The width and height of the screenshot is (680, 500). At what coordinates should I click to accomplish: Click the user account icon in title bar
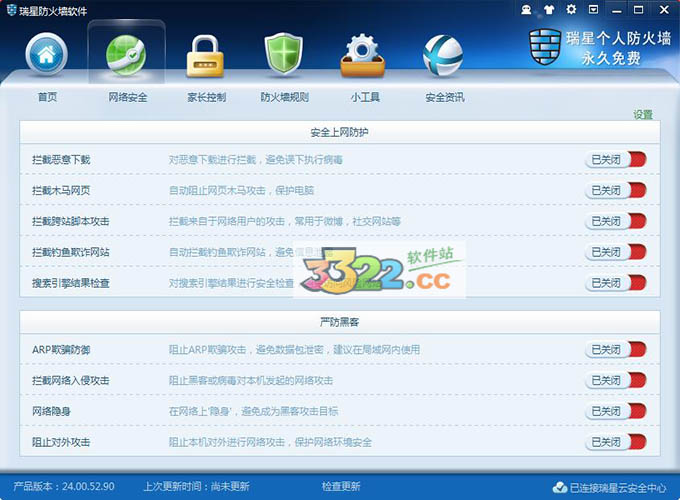click(526, 10)
